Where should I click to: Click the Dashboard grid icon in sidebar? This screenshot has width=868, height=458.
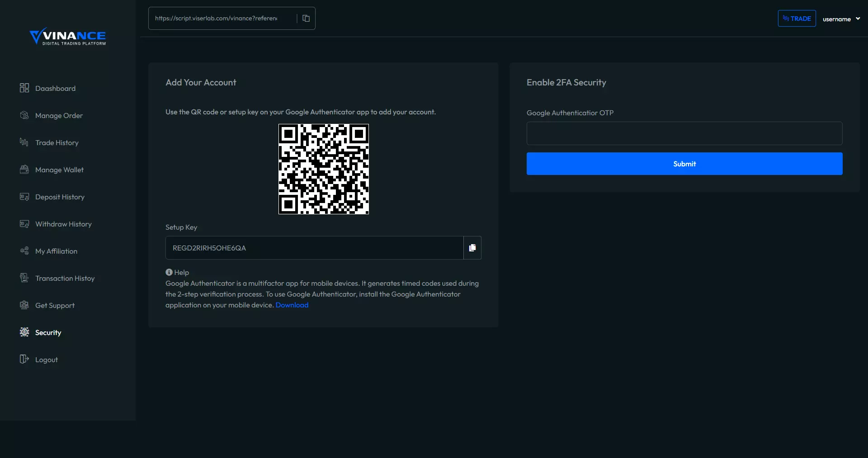click(24, 88)
